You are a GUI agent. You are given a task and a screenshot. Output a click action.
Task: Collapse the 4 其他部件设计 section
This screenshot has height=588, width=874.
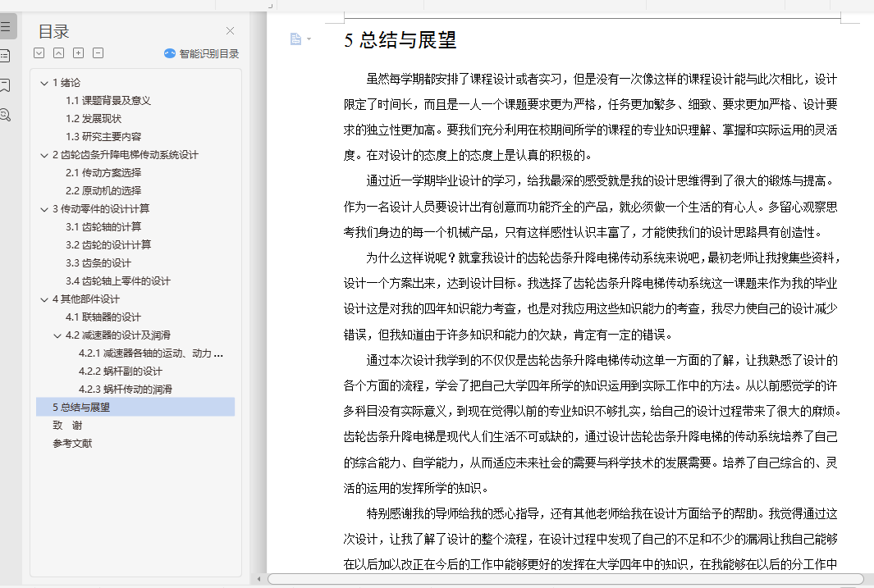44,299
